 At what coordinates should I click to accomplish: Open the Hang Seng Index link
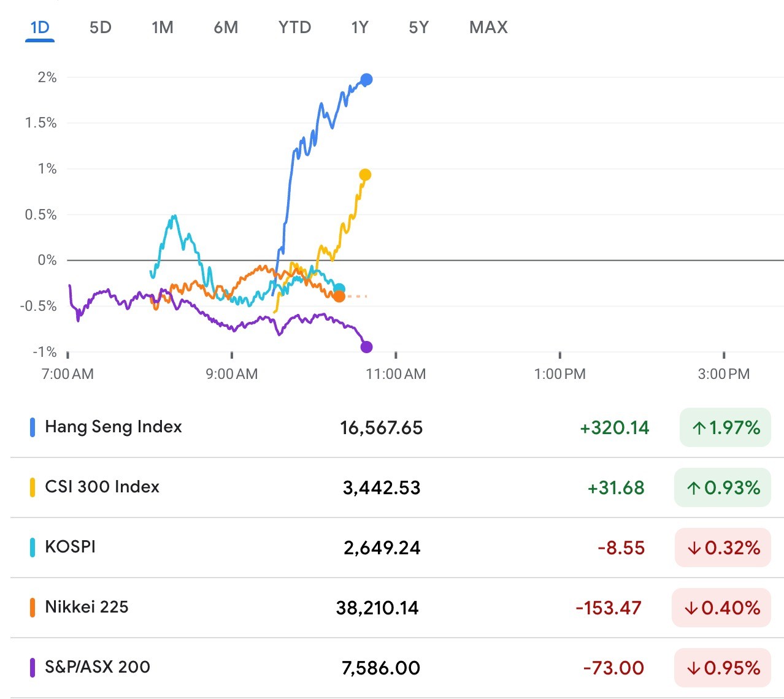113,427
